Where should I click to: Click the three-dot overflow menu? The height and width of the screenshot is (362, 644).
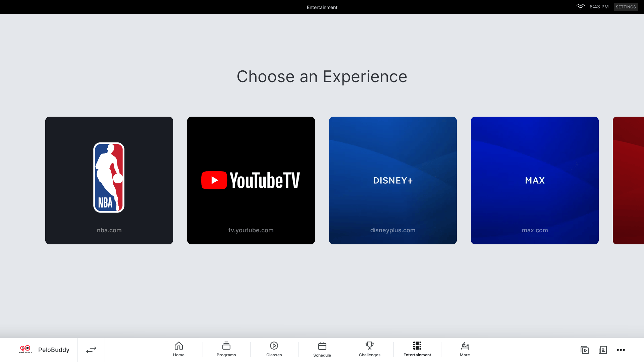coord(621,350)
